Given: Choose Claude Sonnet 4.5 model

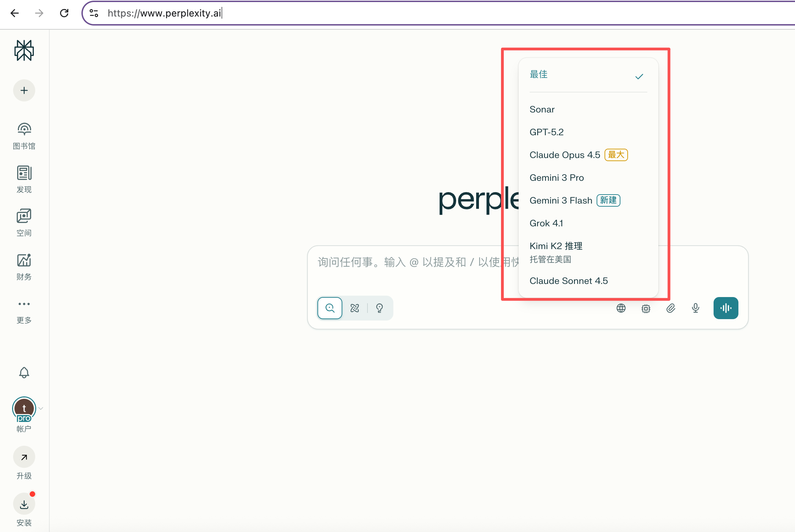Looking at the screenshot, I should tap(588, 281).
